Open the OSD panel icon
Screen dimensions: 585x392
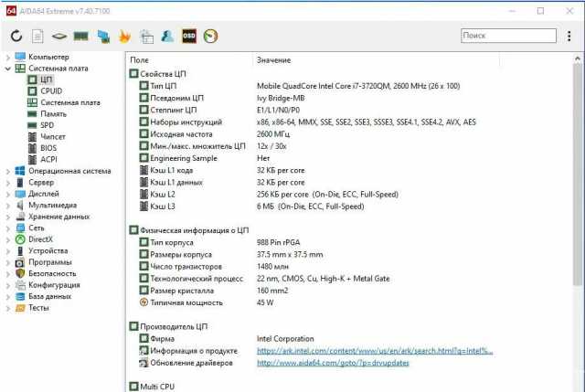coord(189,36)
